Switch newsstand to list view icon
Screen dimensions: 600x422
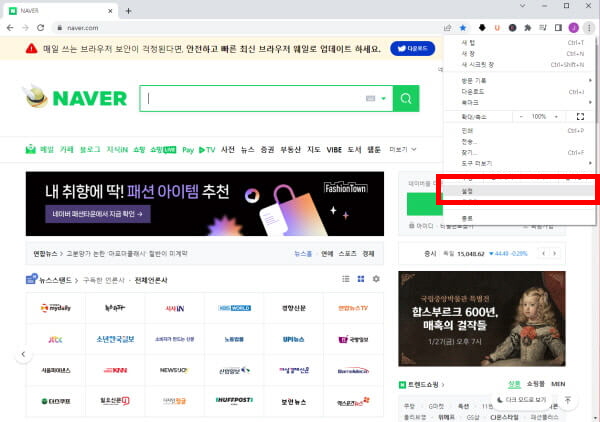coord(346,279)
